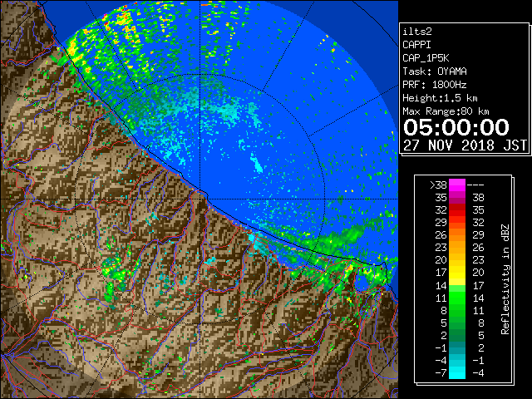Click the Reflectivity in dBZ axis label
The image size is (532, 399).
click(x=505, y=279)
